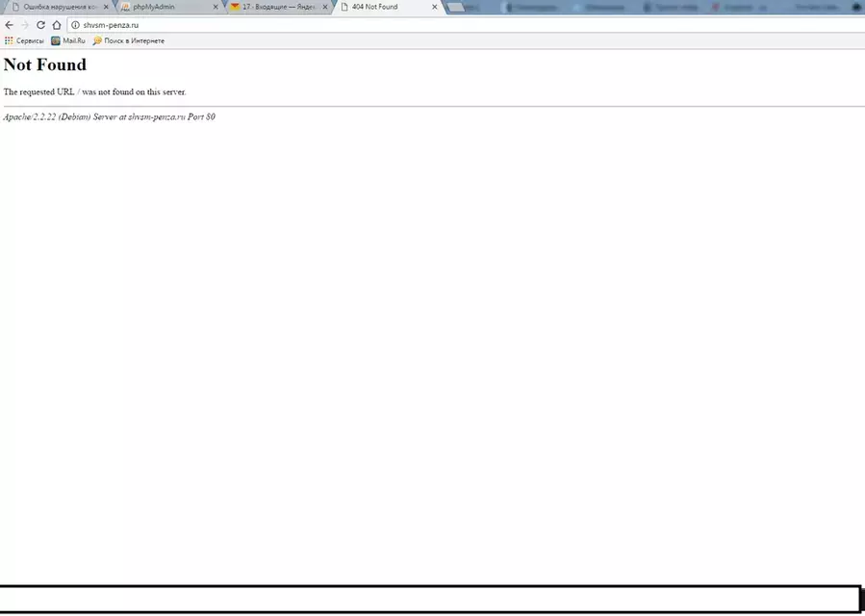865x616 pixels.
Task: Click the Apache/2.2.22 (Debian) server signature
Action: tap(110, 117)
